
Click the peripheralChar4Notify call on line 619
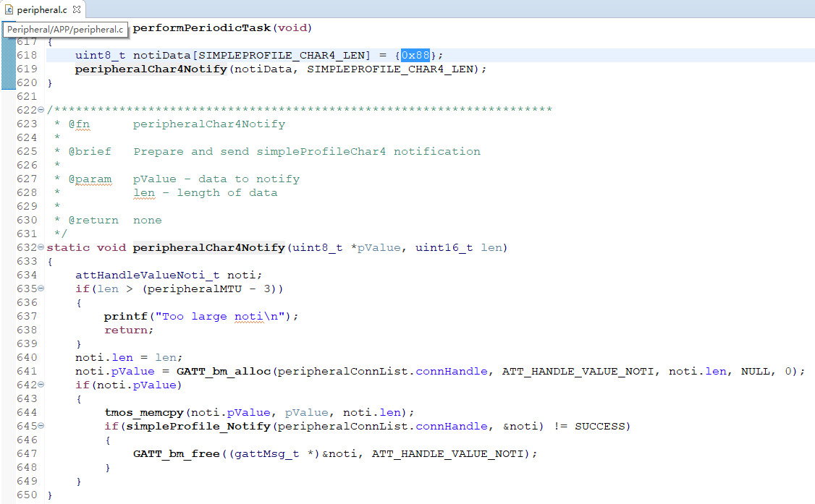coord(151,69)
